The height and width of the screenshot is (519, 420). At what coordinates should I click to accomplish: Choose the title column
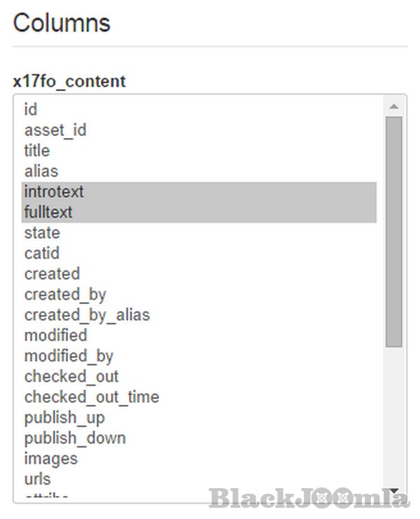click(37, 151)
